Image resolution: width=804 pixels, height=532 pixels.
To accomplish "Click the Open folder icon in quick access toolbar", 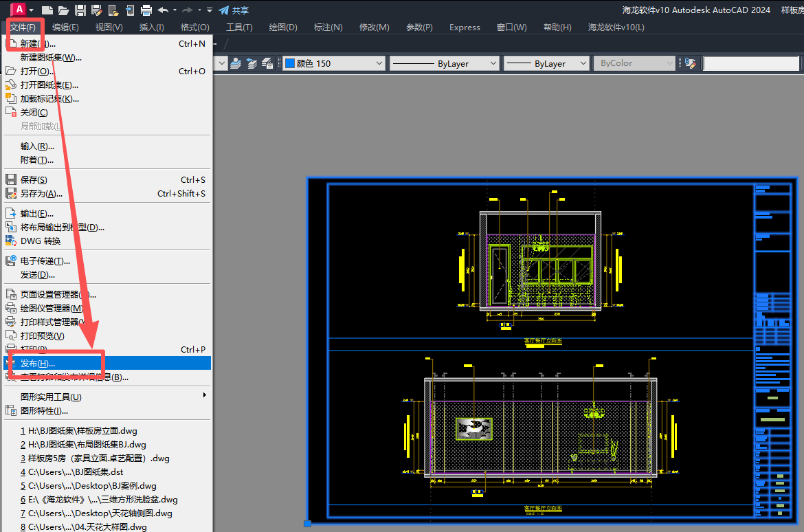I will [x=63, y=10].
